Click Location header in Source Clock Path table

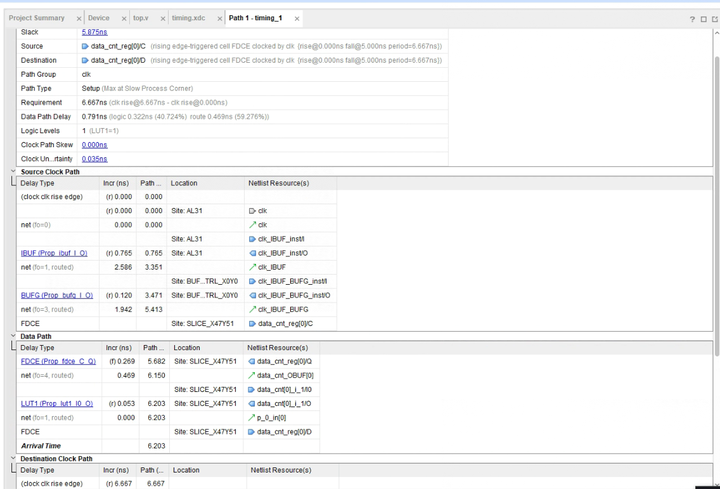205,183
